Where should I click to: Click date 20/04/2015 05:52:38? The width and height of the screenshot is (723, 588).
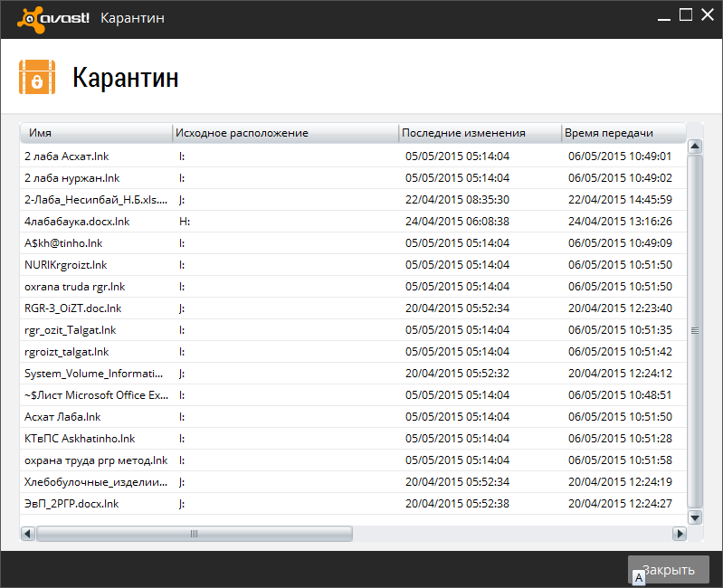coord(457,503)
